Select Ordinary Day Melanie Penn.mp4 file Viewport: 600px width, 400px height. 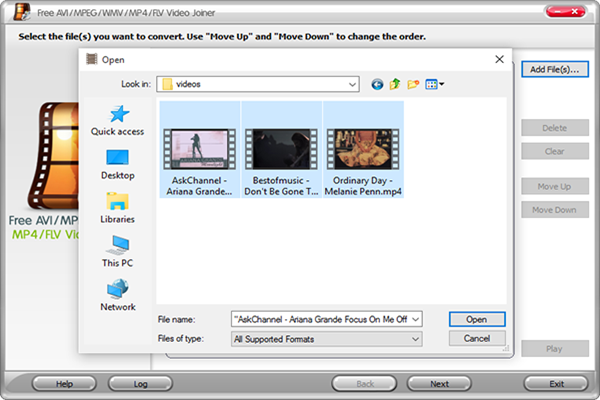tap(362, 150)
